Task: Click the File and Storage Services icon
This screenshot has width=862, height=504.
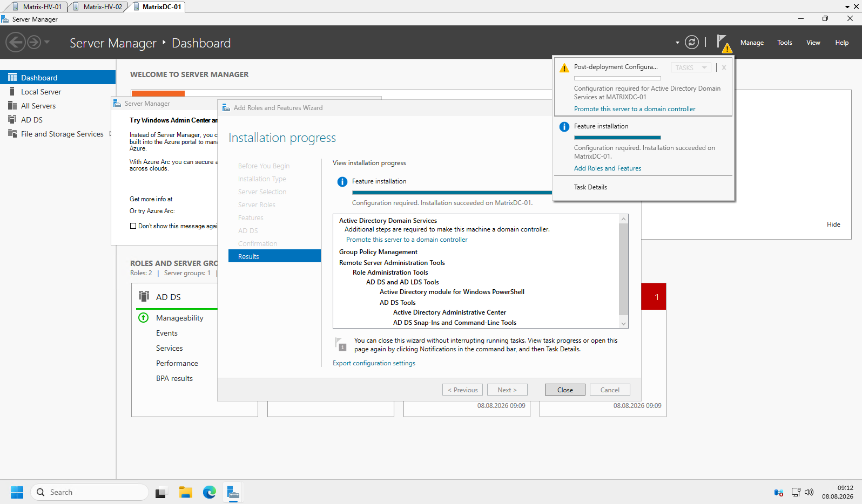Action: 12,133
